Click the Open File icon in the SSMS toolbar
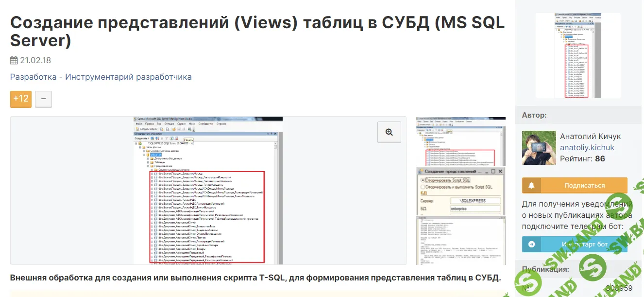Image resolution: width=644 pixels, height=297 pixels. pyautogui.click(x=174, y=129)
